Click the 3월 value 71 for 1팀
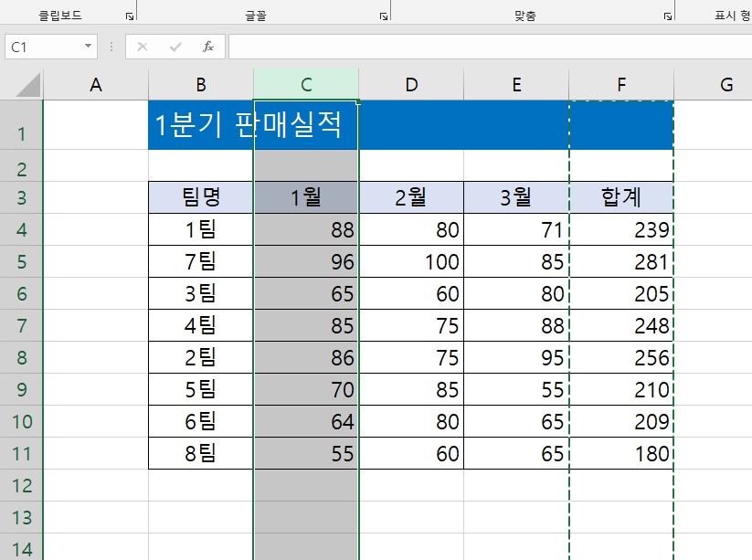 [x=516, y=229]
